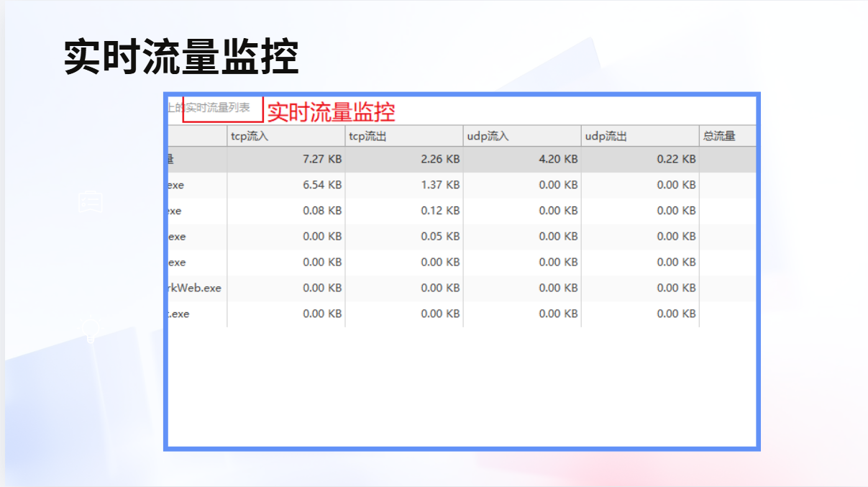Image resolution: width=868 pixels, height=487 pixels.
Task: Select the 0.12 KB tcp outflow cell
Action: tap(440, 211)
